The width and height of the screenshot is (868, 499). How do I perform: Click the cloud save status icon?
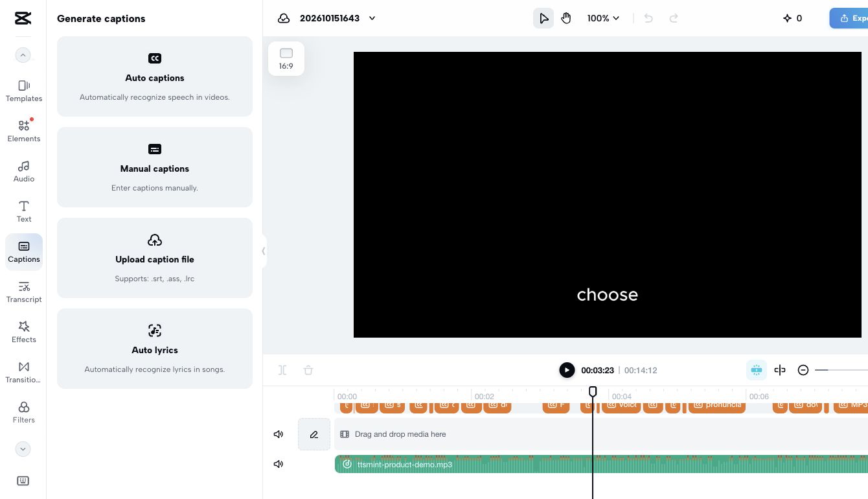pyautogui.click(x=284, y=18)
